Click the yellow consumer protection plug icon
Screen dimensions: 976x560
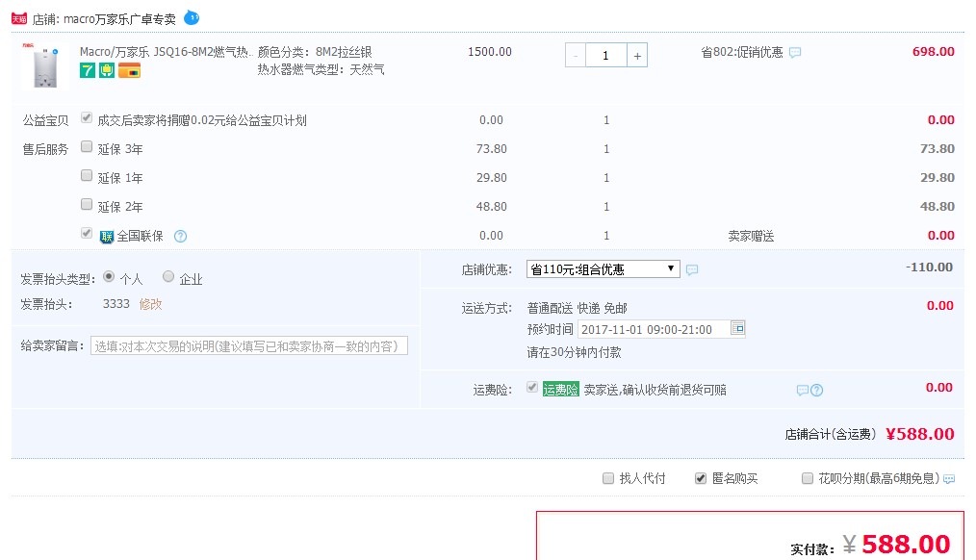click(106, 70)
